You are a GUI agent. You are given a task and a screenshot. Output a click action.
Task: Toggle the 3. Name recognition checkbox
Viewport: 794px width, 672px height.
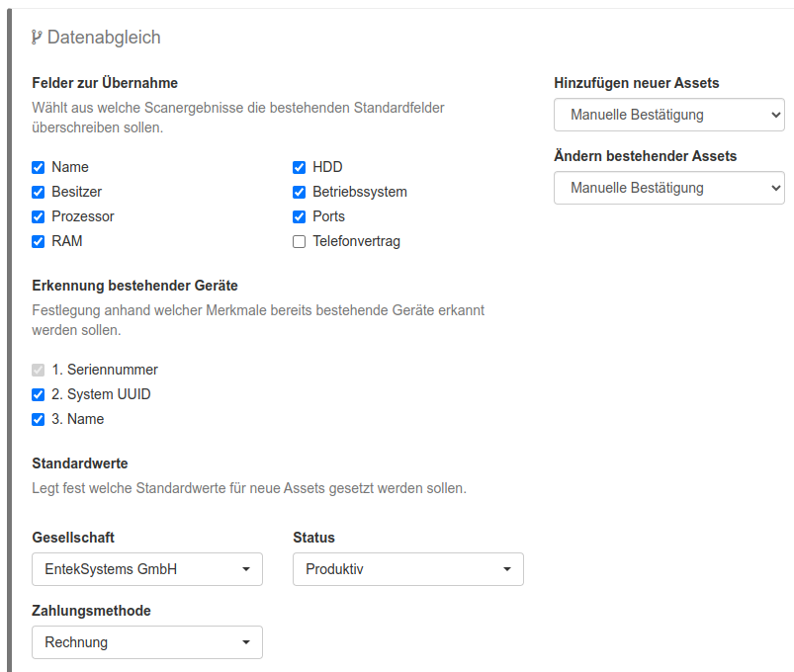(39, 419)
